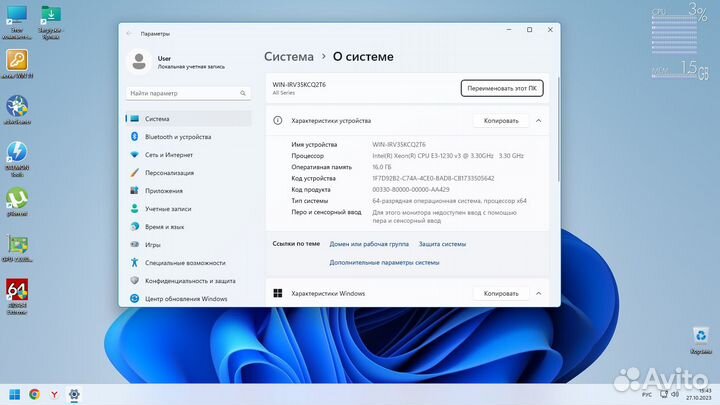Screen dimensions: 720x405
Task: Click the Система monitor icon
Action: click(135, 118)
